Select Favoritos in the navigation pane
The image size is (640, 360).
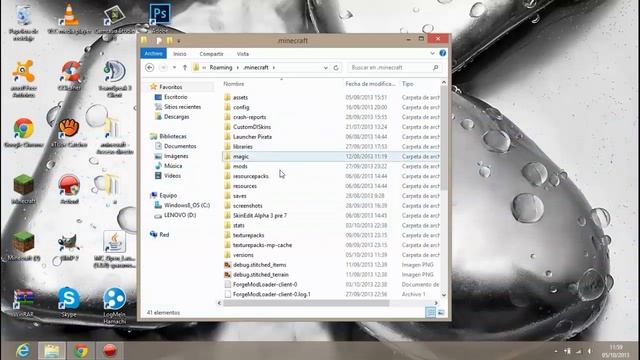coord(171,87)
